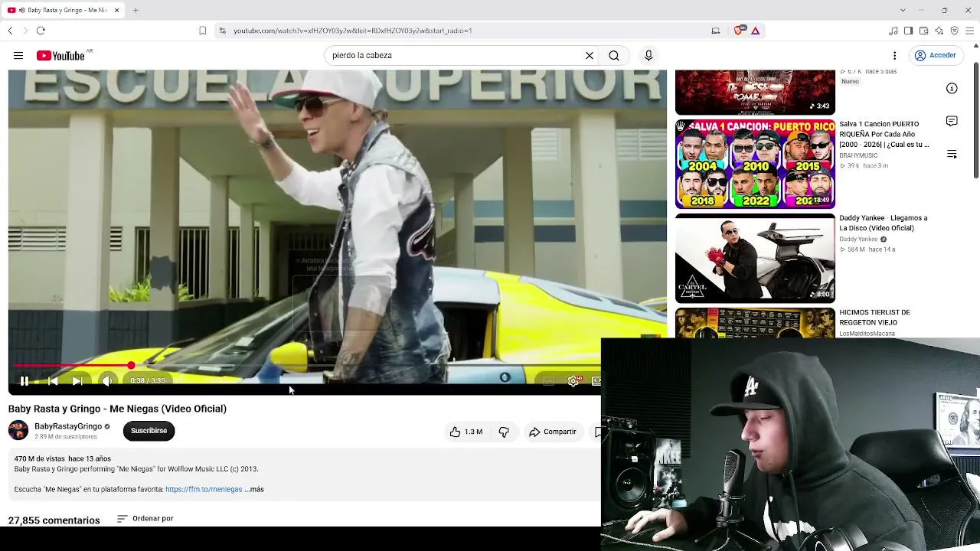The height and width of the screenshot is (551, 980).
Task: Open the comments icon in the right side rail
Action: [952, 121]
